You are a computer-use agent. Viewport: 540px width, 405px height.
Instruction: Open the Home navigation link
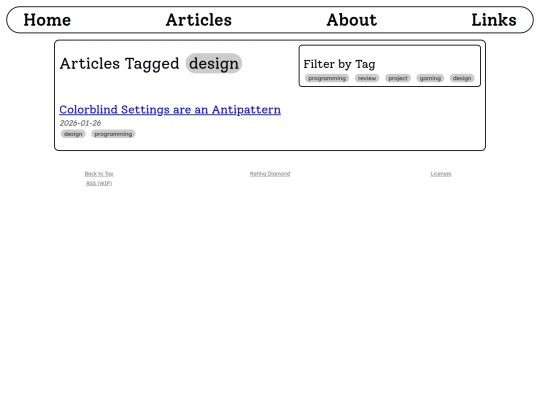(47, 20)
